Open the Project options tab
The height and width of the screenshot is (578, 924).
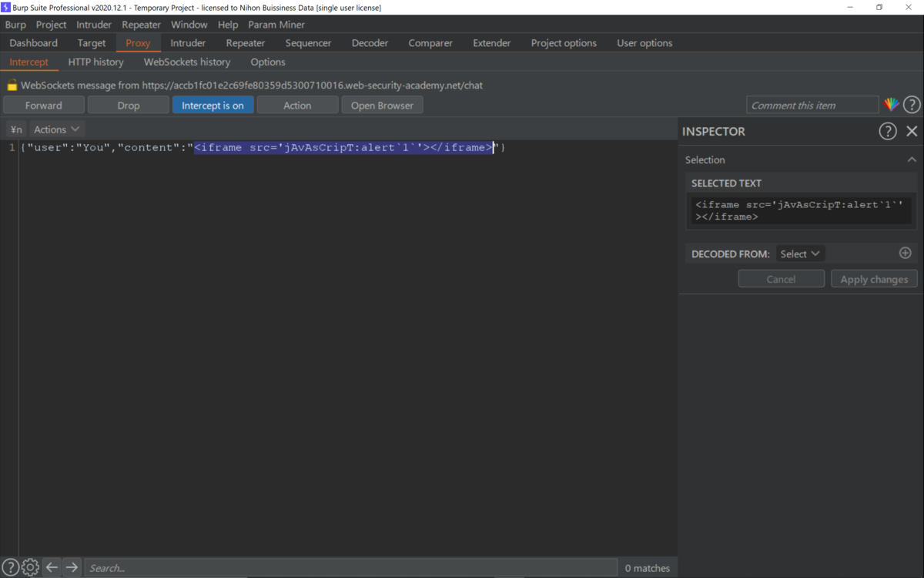(x=564, y=43)
